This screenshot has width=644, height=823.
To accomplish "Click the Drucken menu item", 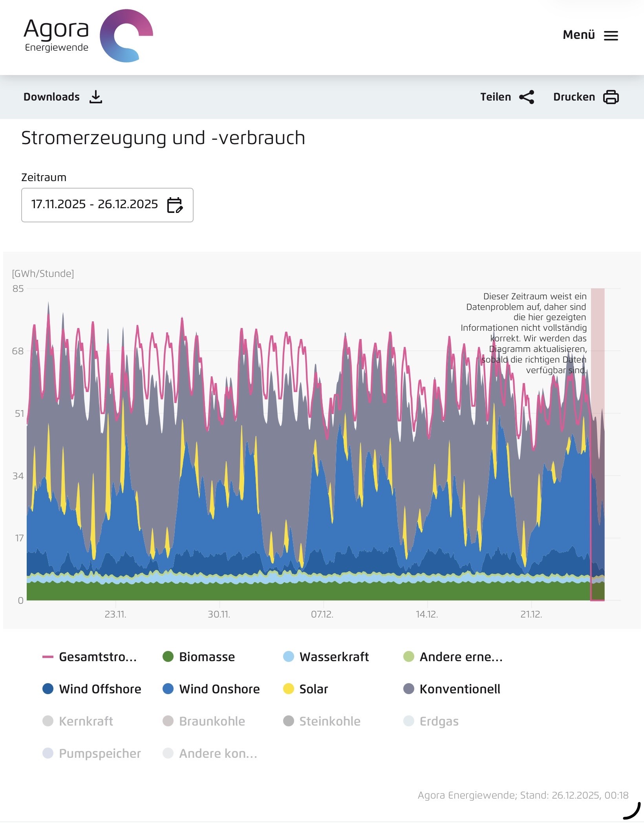I will tap(574, 97).
